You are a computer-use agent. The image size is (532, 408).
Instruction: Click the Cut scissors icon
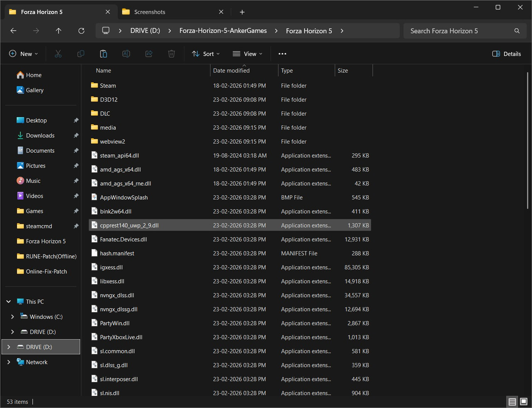[x=58, y=54]
